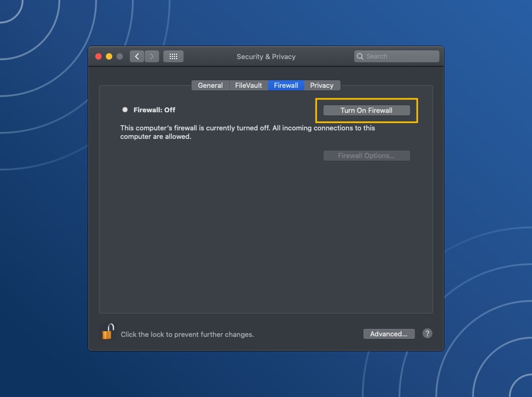Go back with the left chevron

coord(137,56)
